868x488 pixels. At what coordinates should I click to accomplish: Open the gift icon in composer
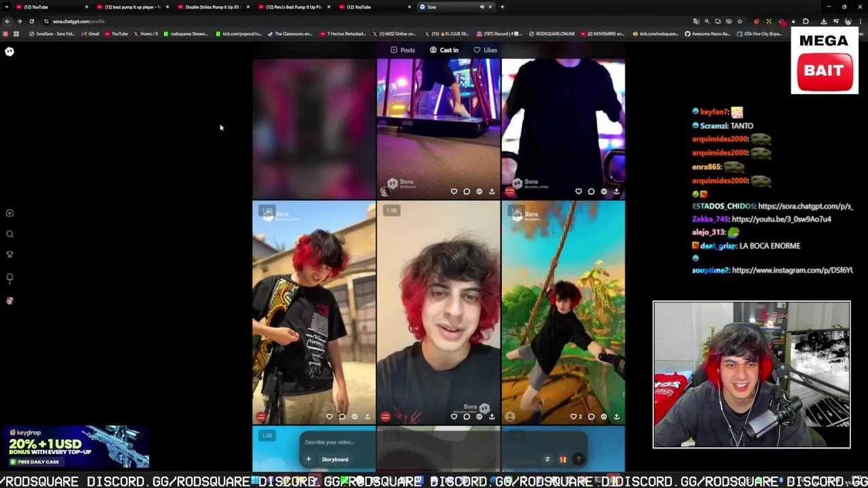[563, 459]
